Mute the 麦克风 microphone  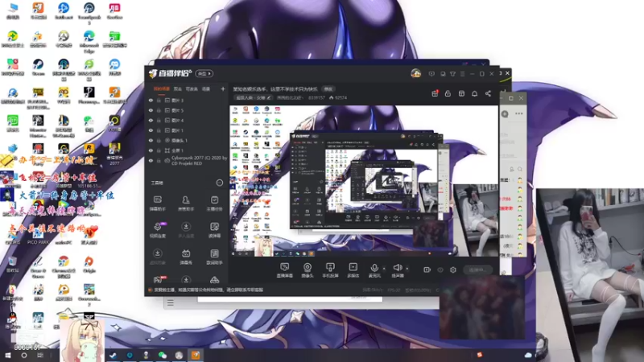point(374,270)
